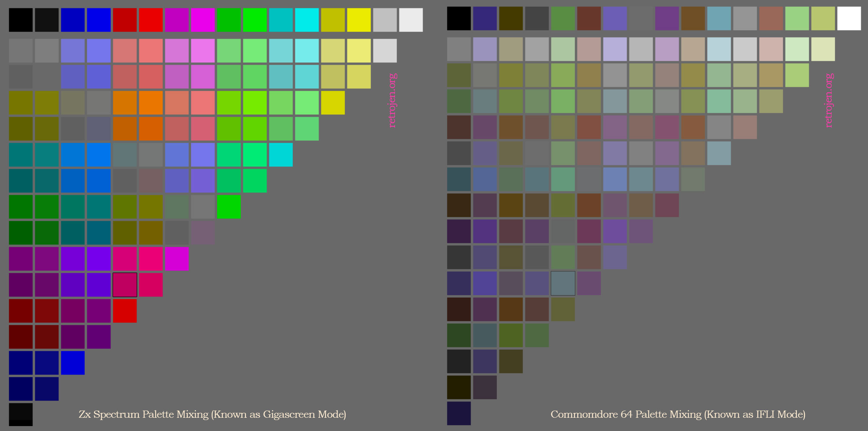
Task: Select salmon-pink swatch in Commodore 64 top row
Action: click(771, 19)
